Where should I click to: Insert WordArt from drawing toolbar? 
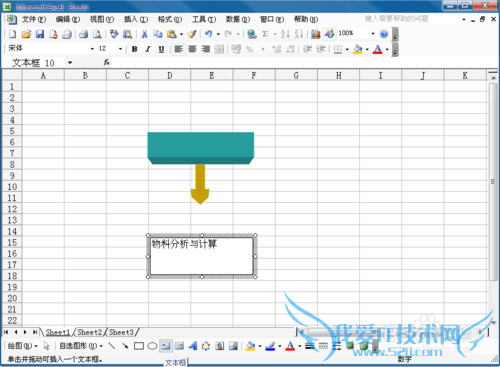pyautogui.click(x=193, y=346)
